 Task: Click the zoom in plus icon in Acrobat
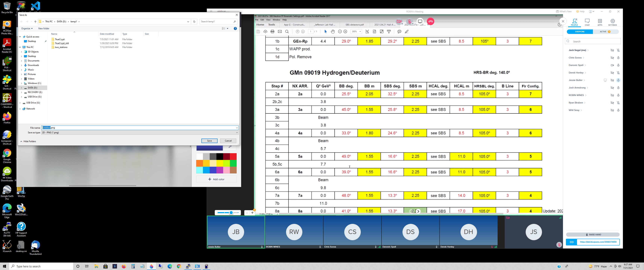pos(345,31)
